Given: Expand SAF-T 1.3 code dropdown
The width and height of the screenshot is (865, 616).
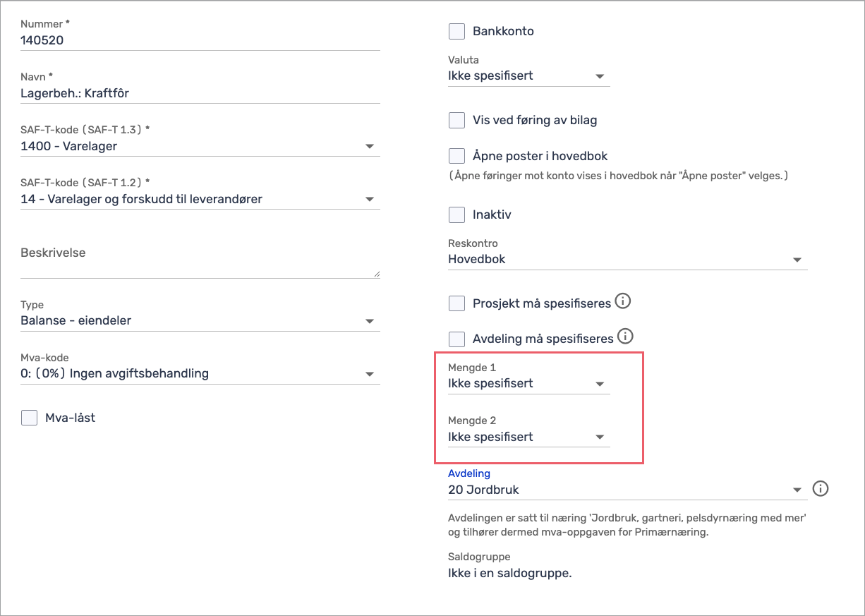Looking at the screenshot, I should point(200,147).
